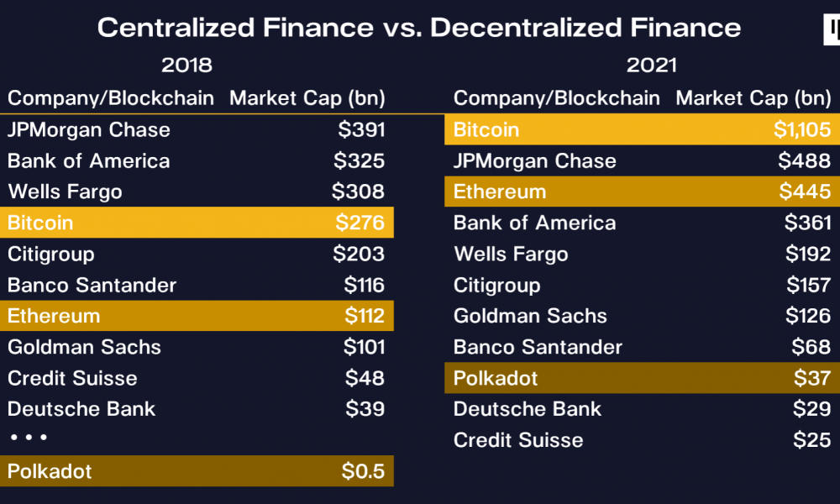Click Banco Santander $68 row in 2021
This screenshot has width=840, height=504.
(x=643, y=347)
